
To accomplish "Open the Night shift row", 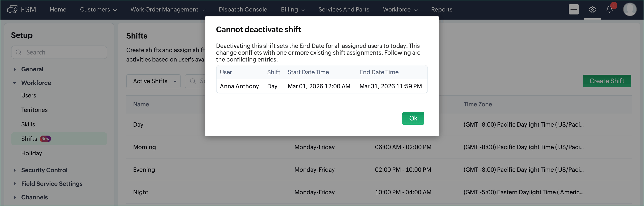I will click(x=141, y=192).
